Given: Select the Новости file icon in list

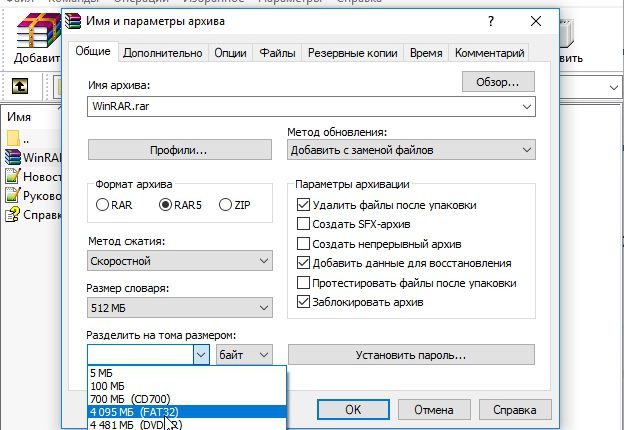Looking at the screenshot, I should (x=13, y=176).
